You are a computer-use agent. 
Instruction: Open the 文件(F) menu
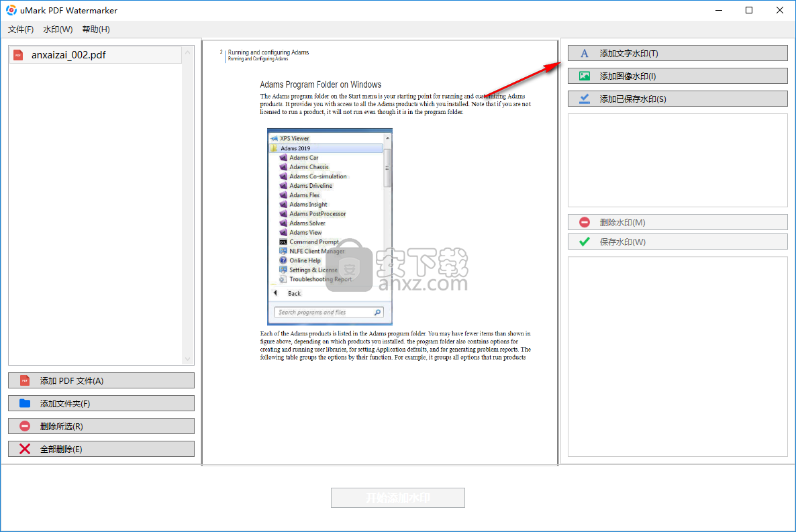pos(21,30)
